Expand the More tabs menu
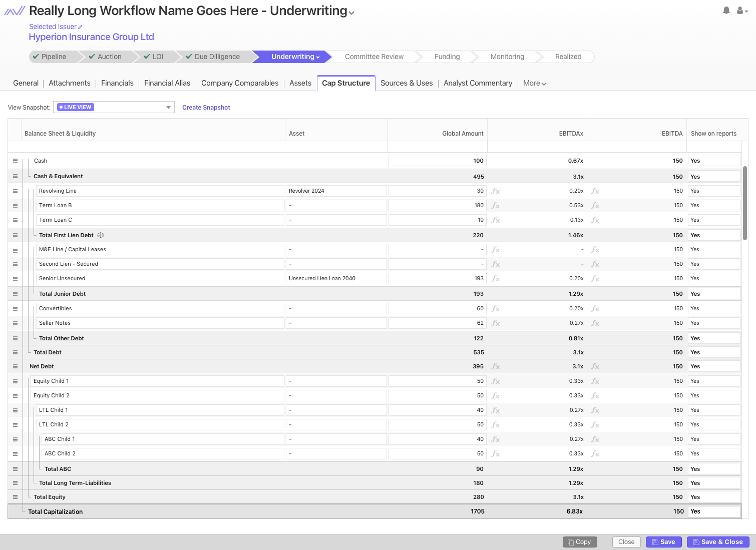 click(534, 84)
